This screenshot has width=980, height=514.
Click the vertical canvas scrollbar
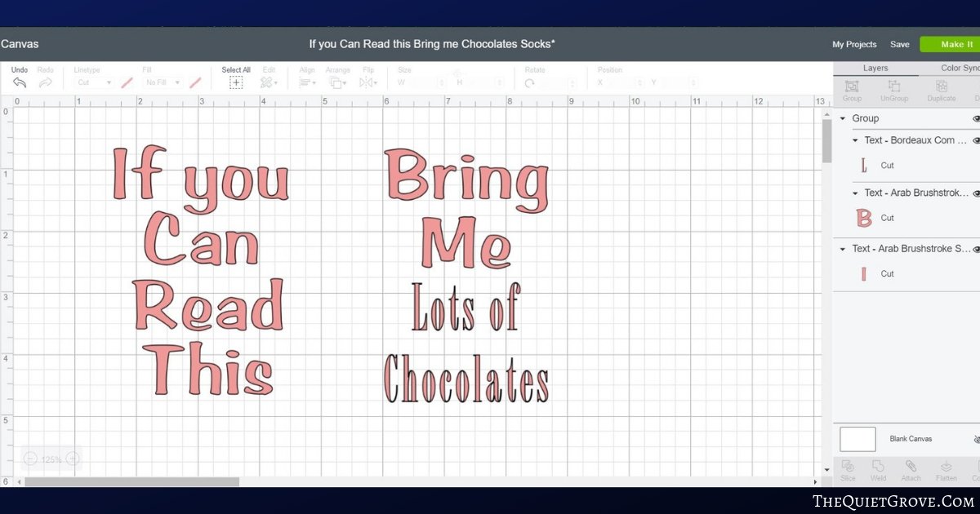[826, 140]
